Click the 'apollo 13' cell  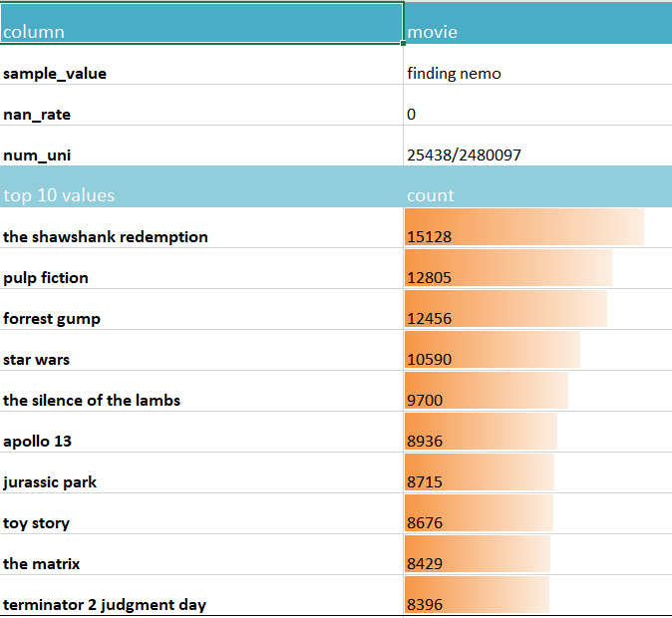coord(201,432)
